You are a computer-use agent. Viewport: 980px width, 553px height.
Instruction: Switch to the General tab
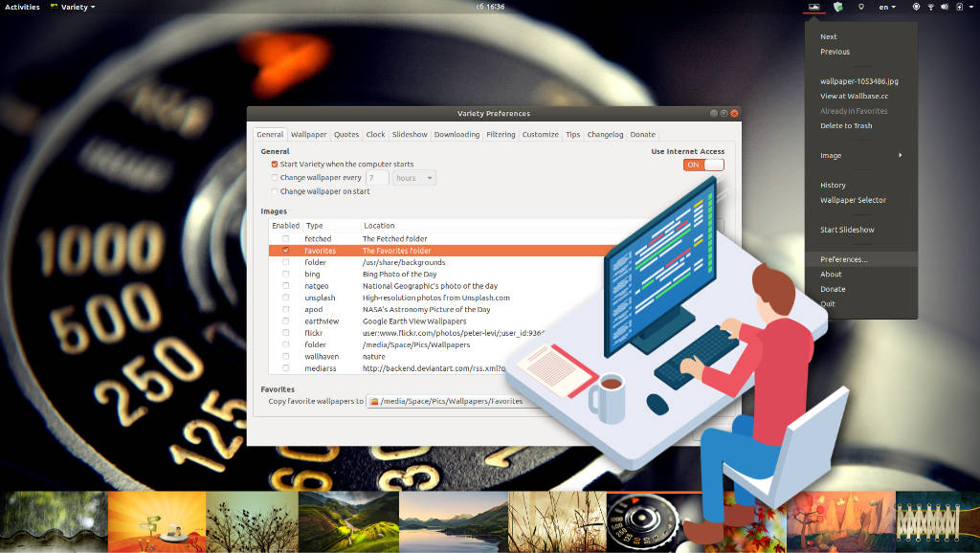(270, 134)
